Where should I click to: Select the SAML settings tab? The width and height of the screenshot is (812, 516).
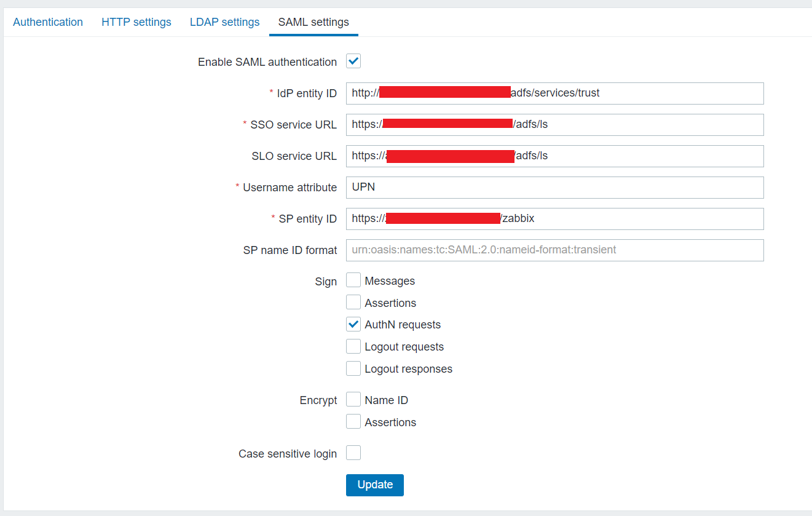click(x=313, y=22)
